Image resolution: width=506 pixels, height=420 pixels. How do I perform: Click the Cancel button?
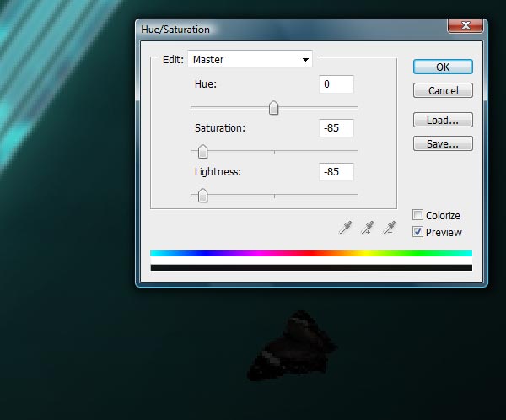coord(443,90)
